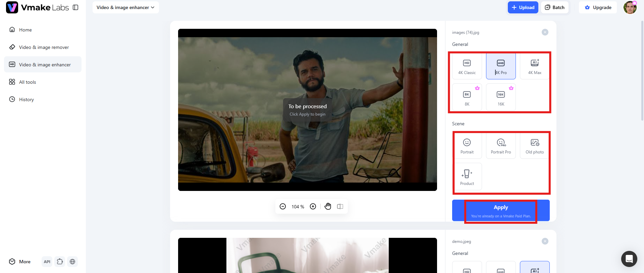Remove images (74).jpg from queue
The height and width of the screenshot is (273, 644).
tap(545, 32)
